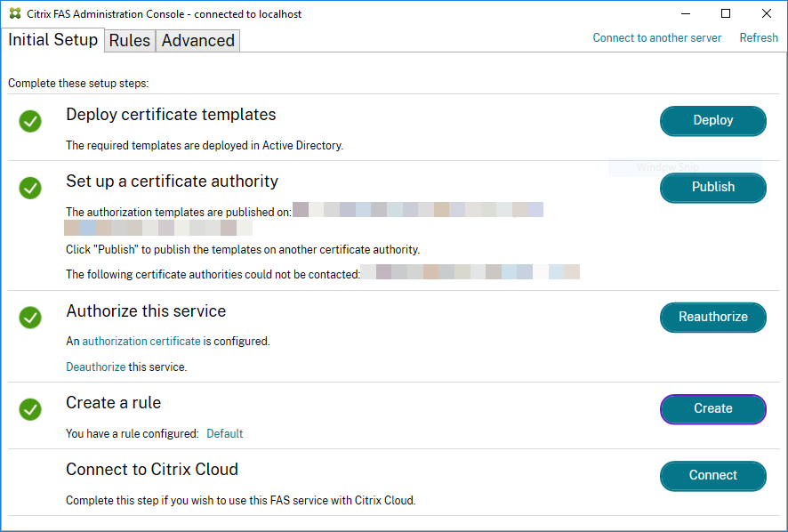
Task: Minimize the FAS Administration Console window
Action: click(686, 13)
